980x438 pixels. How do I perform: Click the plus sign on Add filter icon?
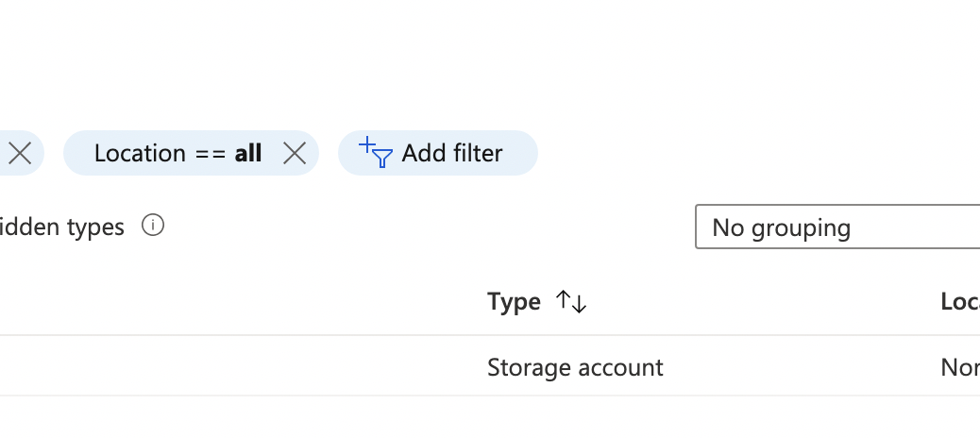367,145
